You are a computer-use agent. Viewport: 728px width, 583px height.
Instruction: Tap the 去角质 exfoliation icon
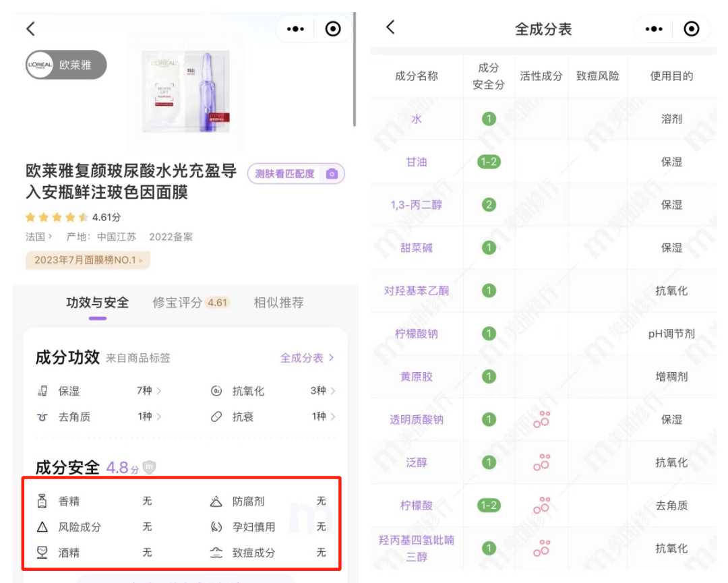42,417
